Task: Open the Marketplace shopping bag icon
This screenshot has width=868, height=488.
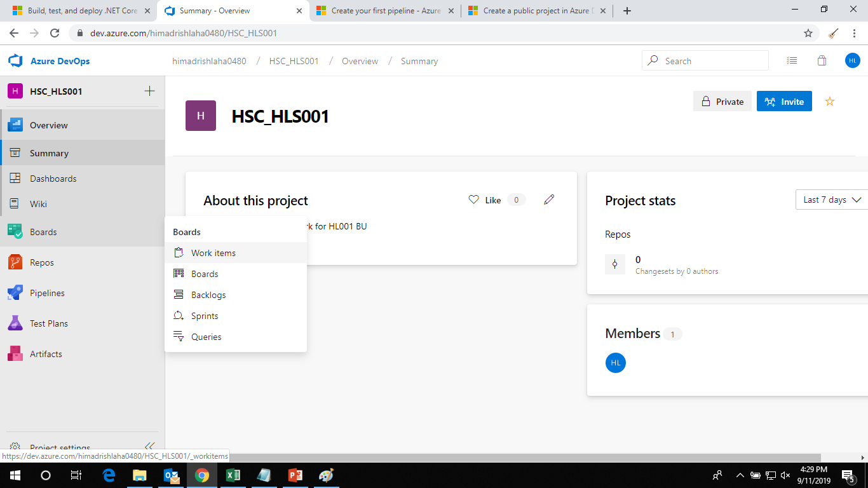Action: 822,60
